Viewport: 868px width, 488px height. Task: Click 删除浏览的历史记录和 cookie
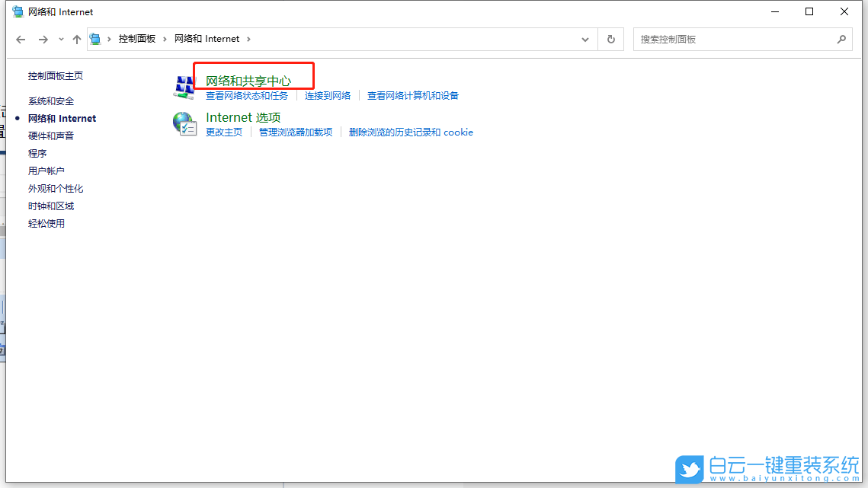(411, 132)
